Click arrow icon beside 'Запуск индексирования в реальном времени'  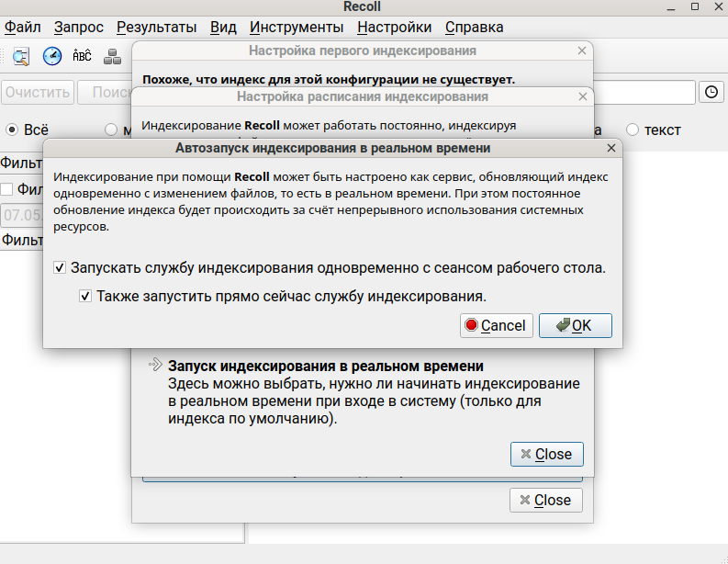point(155,365)
